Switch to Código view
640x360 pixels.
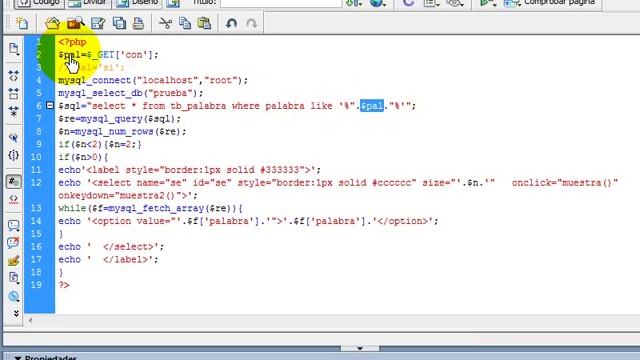pyautogui.click(x=39, y=3)
